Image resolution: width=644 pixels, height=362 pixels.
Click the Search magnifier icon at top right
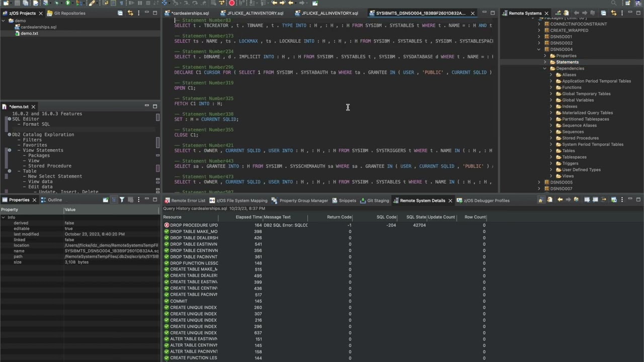point(613,3)
